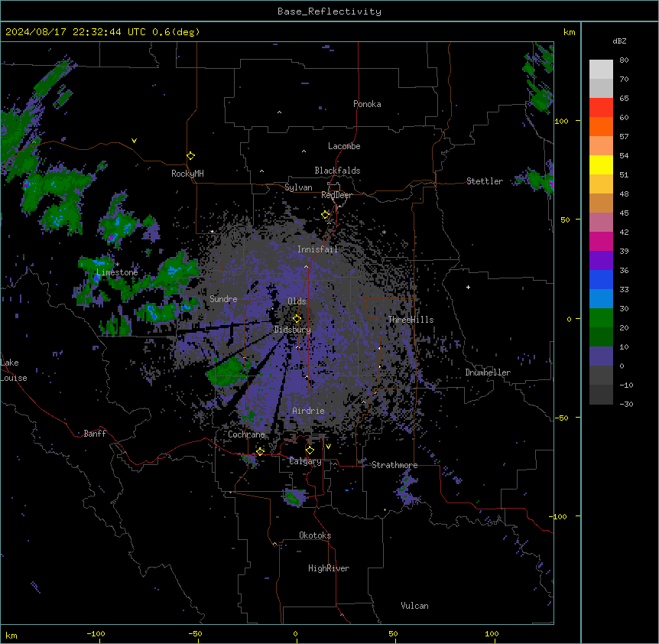Click the Airdrie label

[x=308, y=411]
